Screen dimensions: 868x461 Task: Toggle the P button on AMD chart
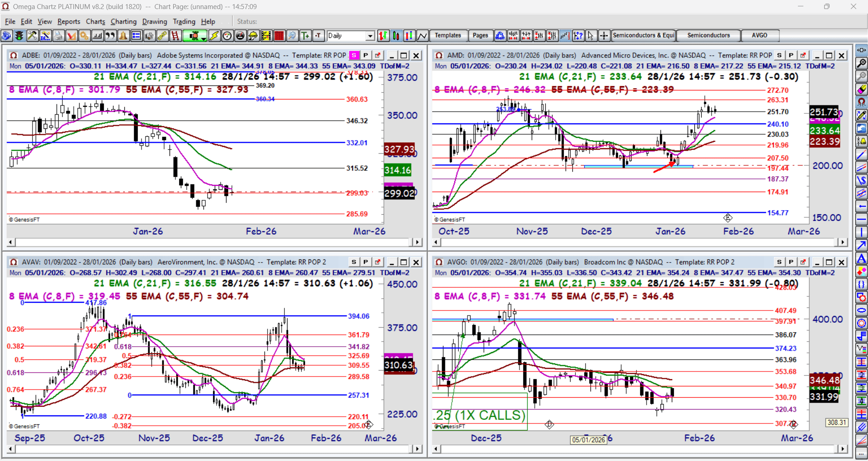(x=791, y=55)
